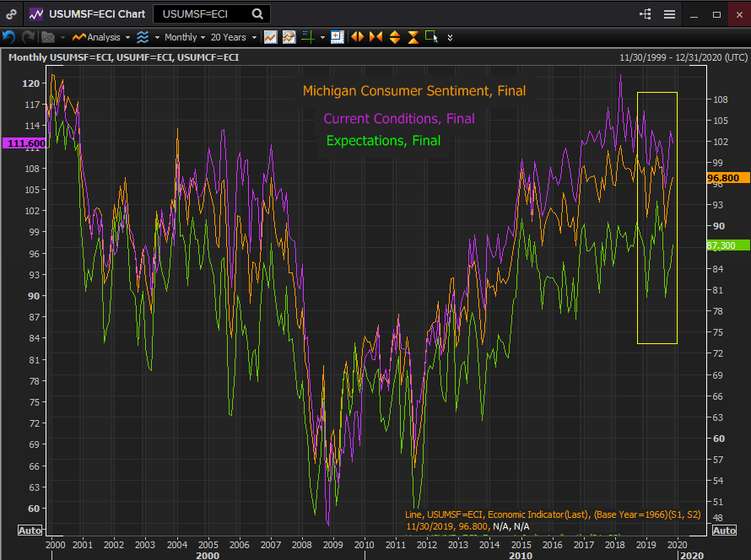Toggle the left axis Auto scale button
Screen dimensions: 751x560
coord(30,530)
